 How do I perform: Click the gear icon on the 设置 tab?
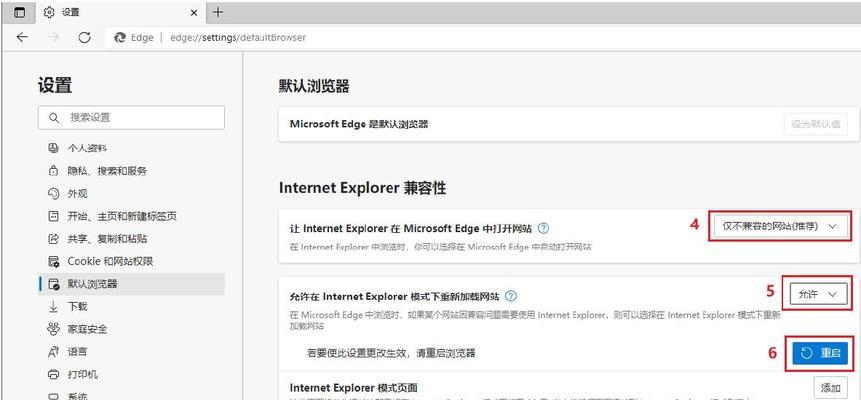click(49, 13)
